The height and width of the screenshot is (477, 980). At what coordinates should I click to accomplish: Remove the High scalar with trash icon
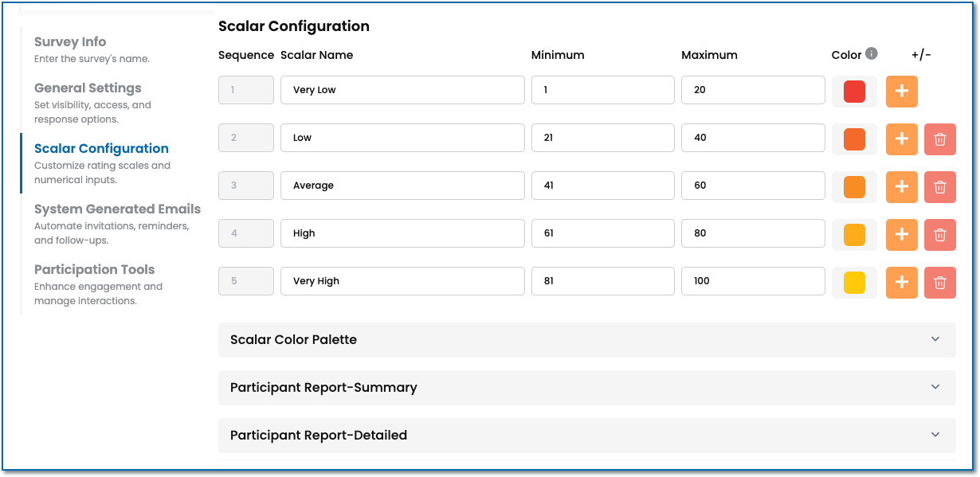pyautogui.click(x=939, y=234)
